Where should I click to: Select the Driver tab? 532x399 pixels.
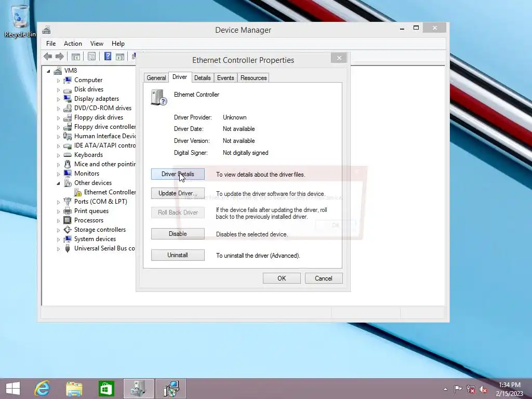[180, 77]
